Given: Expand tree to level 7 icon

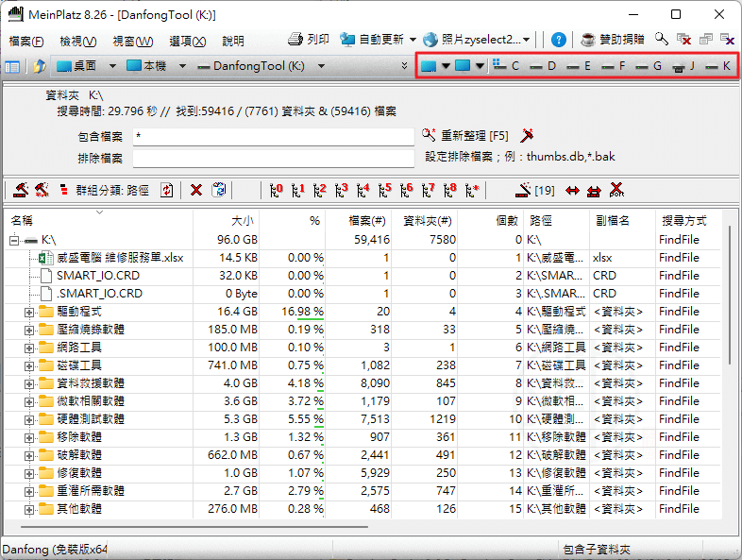Looking at the screenshot, I should [428, 190].
